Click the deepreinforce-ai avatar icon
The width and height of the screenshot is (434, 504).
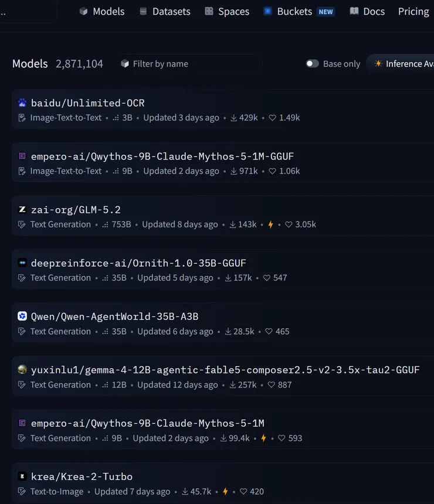22,263
